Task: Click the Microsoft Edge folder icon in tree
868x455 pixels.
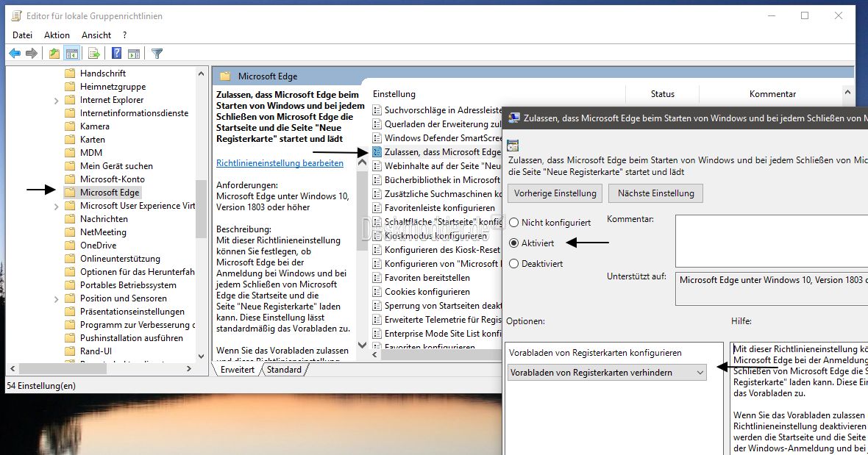Action: pos(70,193)
